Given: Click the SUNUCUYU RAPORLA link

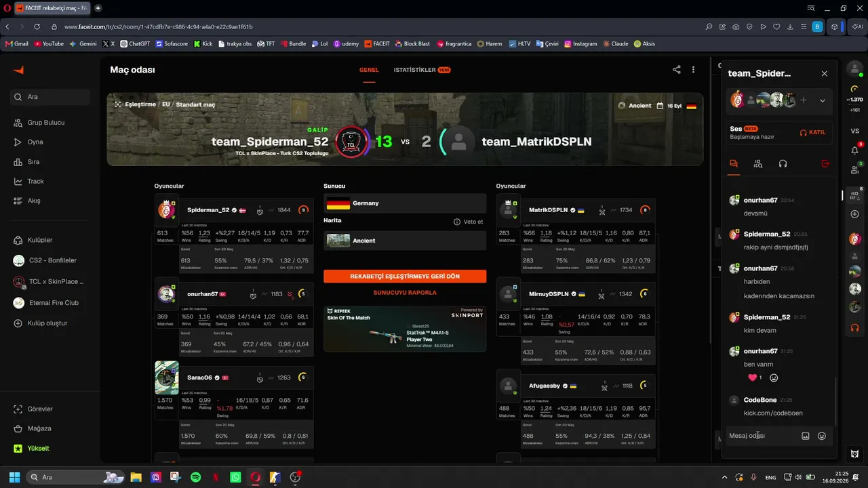Looking at the screenshot, I should (405, 293).
